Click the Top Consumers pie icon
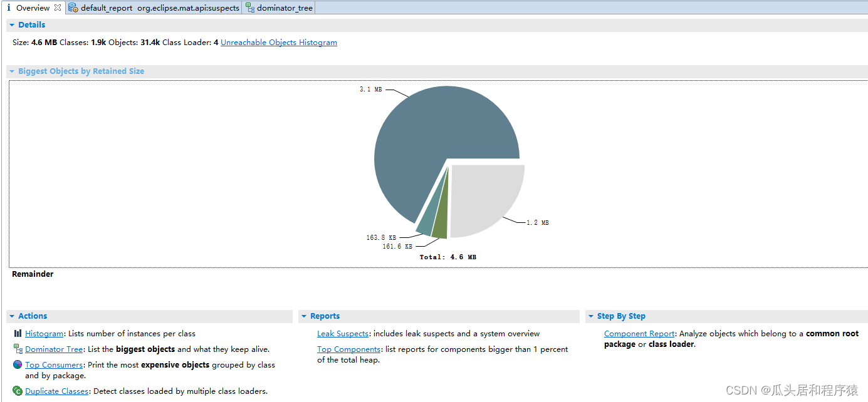The height and width of the screenshot is (402, 868). pyautogui.click(x=18, y=364)
